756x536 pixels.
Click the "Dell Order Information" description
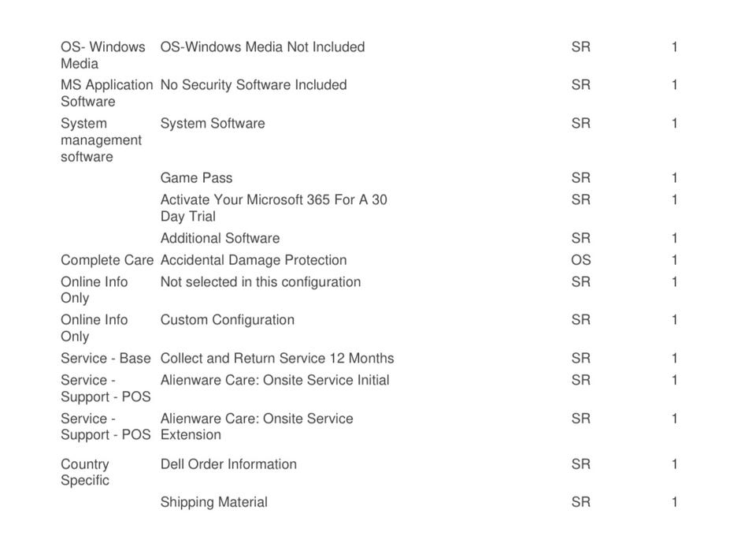click(x=228, y=464)
